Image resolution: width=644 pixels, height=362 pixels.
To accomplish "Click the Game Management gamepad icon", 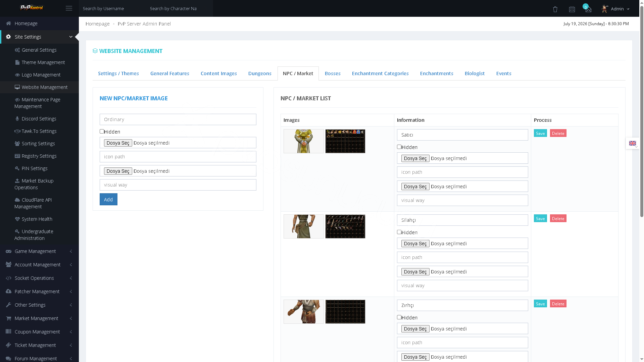I will 8,251.
